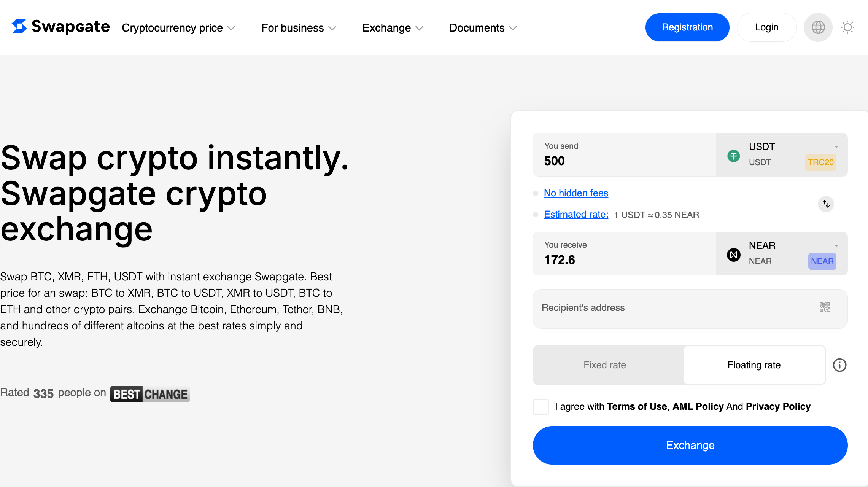Open the USDT send currency dropdown

(x=782, y=154)
